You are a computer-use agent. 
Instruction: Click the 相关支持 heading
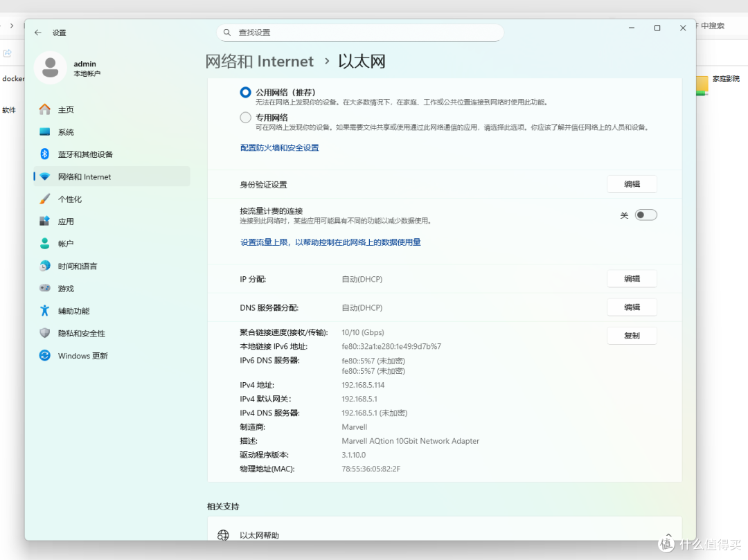(x=223, y=507)
